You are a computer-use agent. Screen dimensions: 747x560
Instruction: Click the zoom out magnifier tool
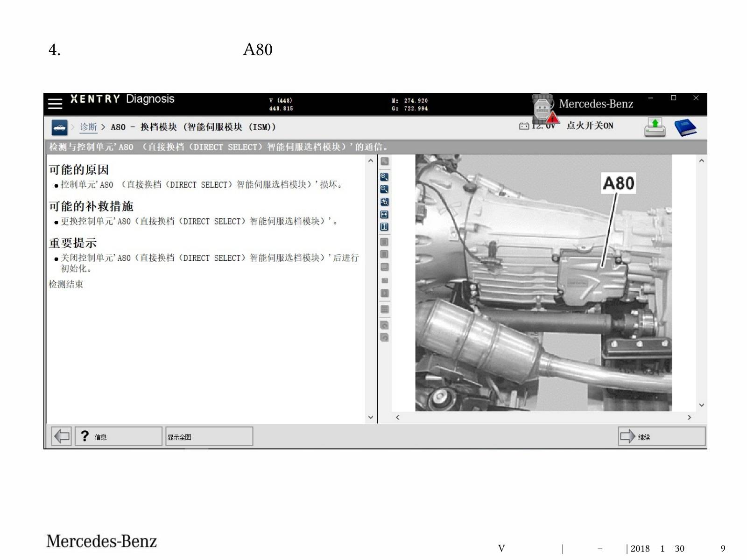(x=384, y=189)
